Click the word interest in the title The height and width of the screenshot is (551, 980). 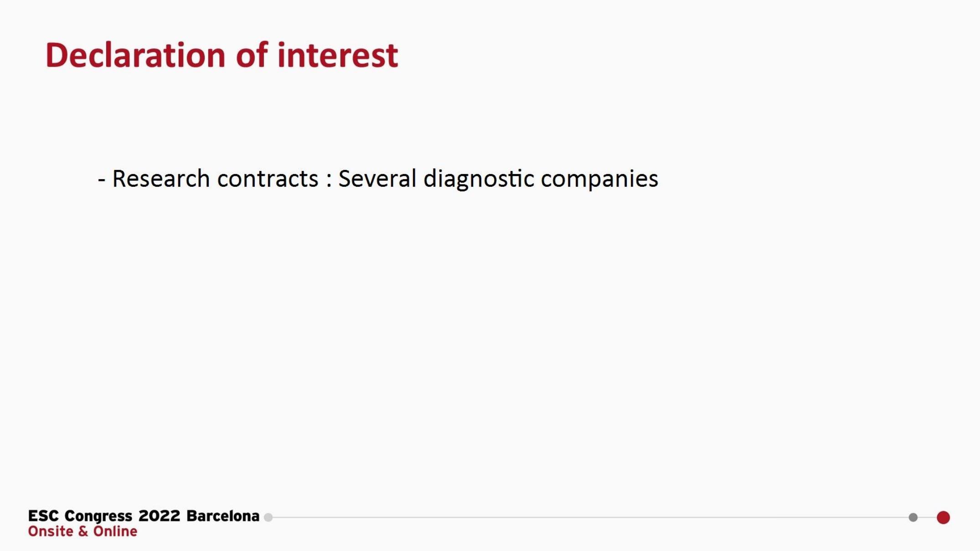[x=337, y=55]
